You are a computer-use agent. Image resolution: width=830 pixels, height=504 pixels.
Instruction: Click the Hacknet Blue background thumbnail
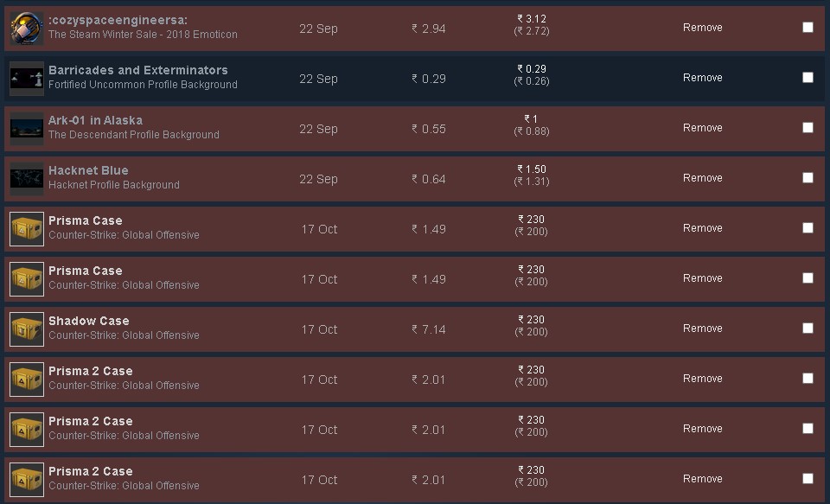pyautogui.click(x=27, y=179)
